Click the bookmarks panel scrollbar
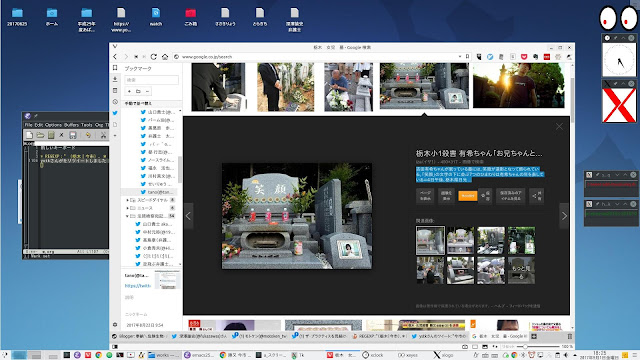640x360 pixels. [180, 169]
